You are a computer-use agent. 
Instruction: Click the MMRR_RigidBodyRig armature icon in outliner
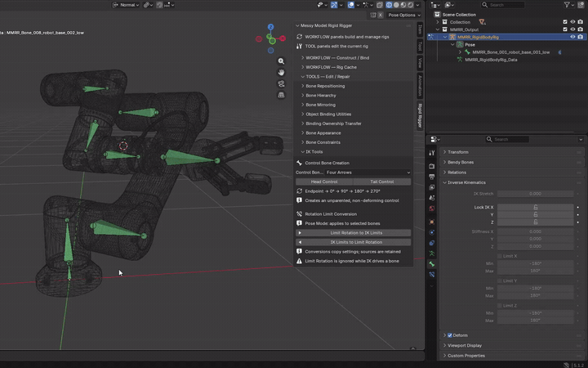click(x=452, y=37)
